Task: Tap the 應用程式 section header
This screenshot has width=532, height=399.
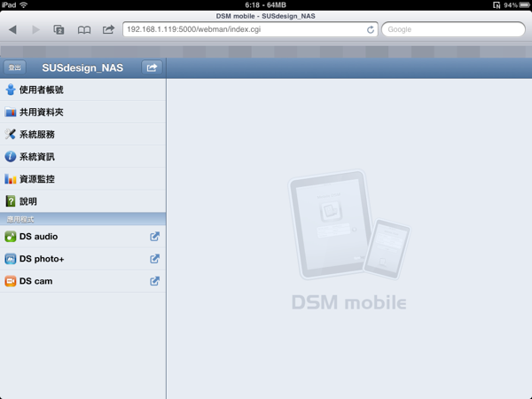Action: tap(82, 219)
